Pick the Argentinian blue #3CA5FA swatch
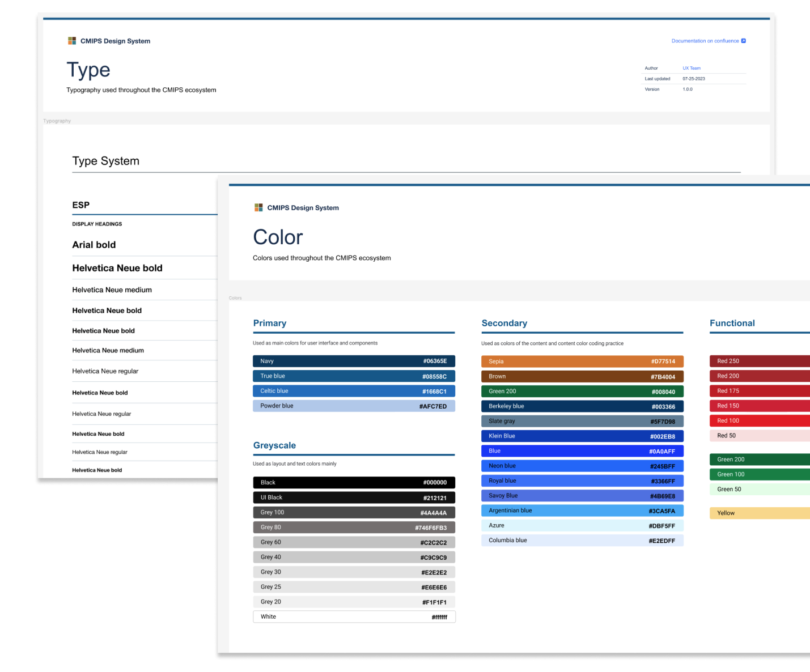 pyautogui.click(x=582, y=511)
